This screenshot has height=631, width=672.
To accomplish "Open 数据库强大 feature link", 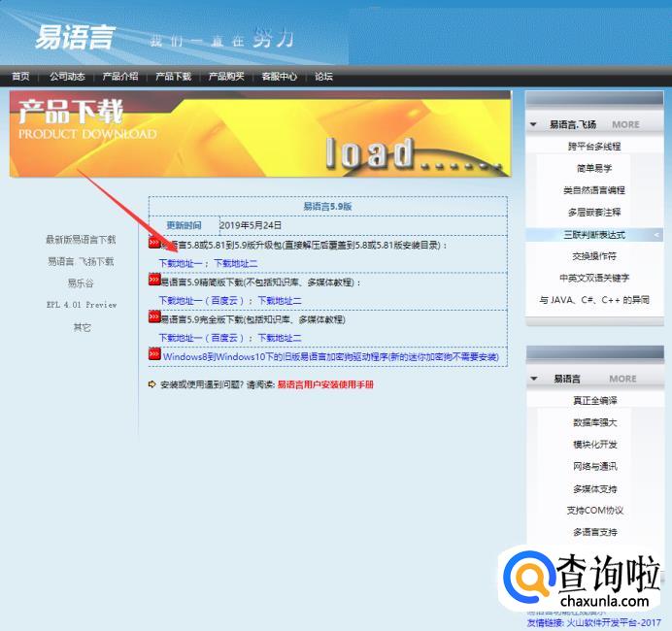I will pos(595,423).
